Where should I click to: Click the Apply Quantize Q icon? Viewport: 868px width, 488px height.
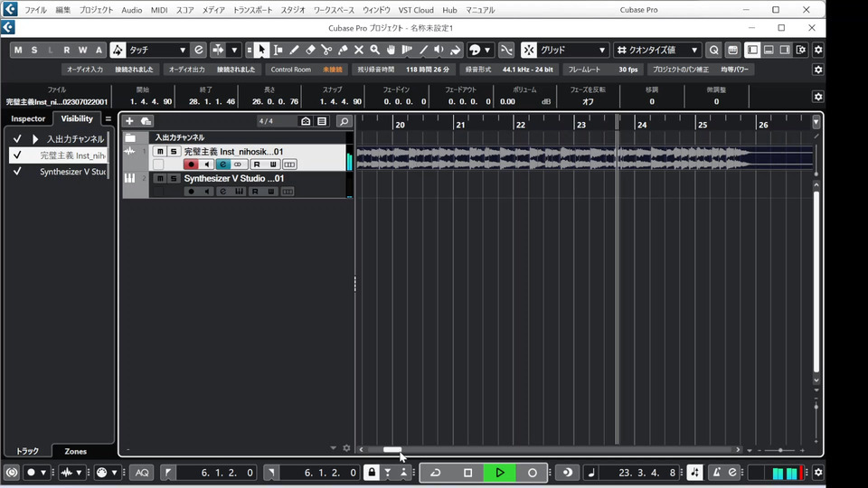point(714,50)
